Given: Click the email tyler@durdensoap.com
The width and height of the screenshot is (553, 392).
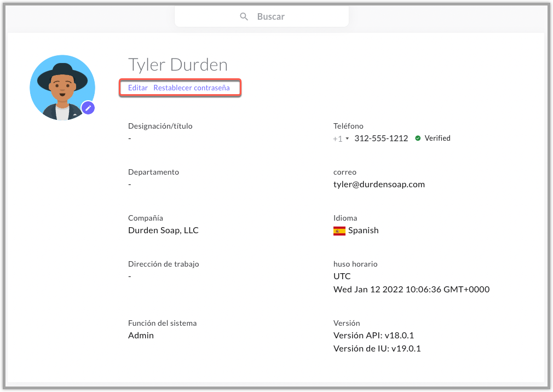Looking at the screenshot, I should point(379,184).
